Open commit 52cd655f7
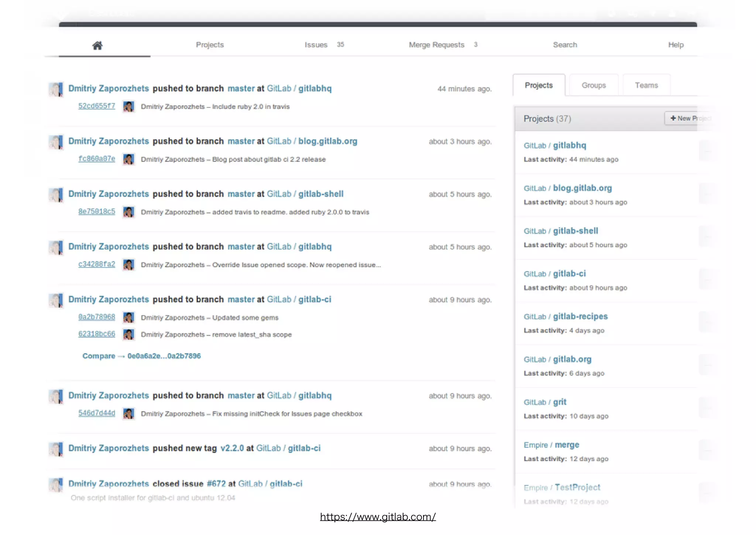This screenshot has width=756, height=535. (97, 106)
